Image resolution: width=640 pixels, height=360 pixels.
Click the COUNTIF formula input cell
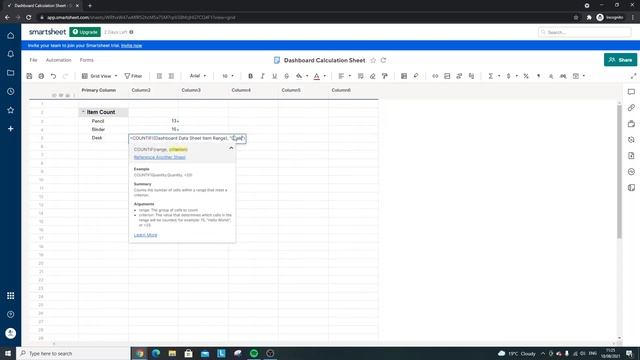pyautogui.click(x=187, y=138)
